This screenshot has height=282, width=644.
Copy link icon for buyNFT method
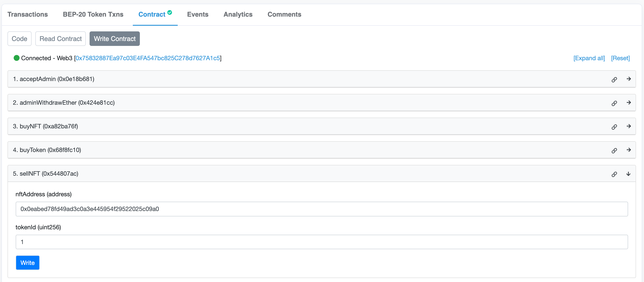pos(614,127)
